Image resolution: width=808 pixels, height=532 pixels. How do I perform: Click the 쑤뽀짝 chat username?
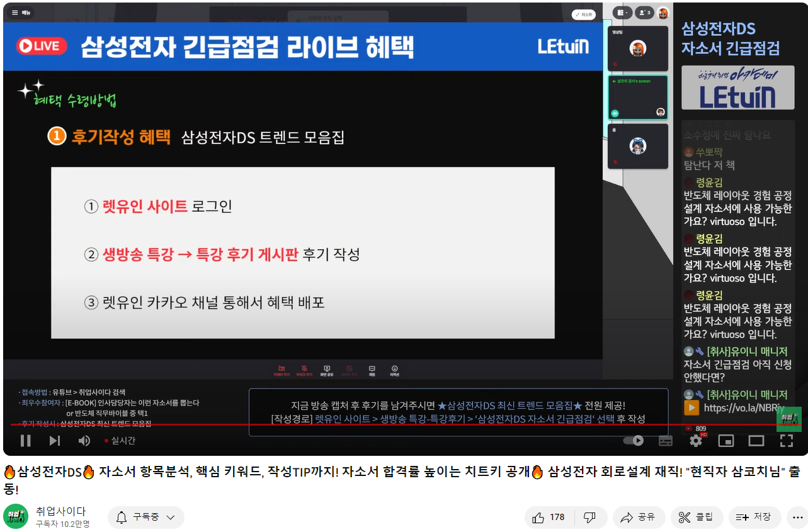pos(709,152)
